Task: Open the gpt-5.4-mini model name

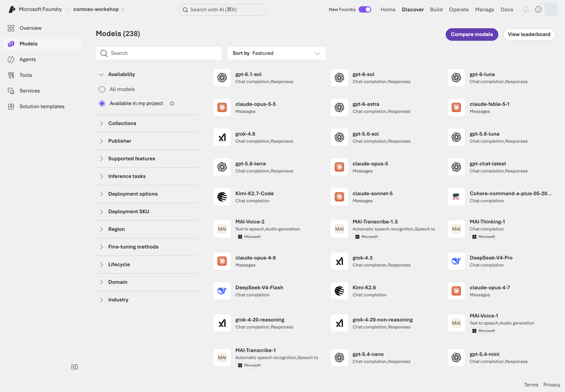Action: pyautogui.click(x=485, y=354)
